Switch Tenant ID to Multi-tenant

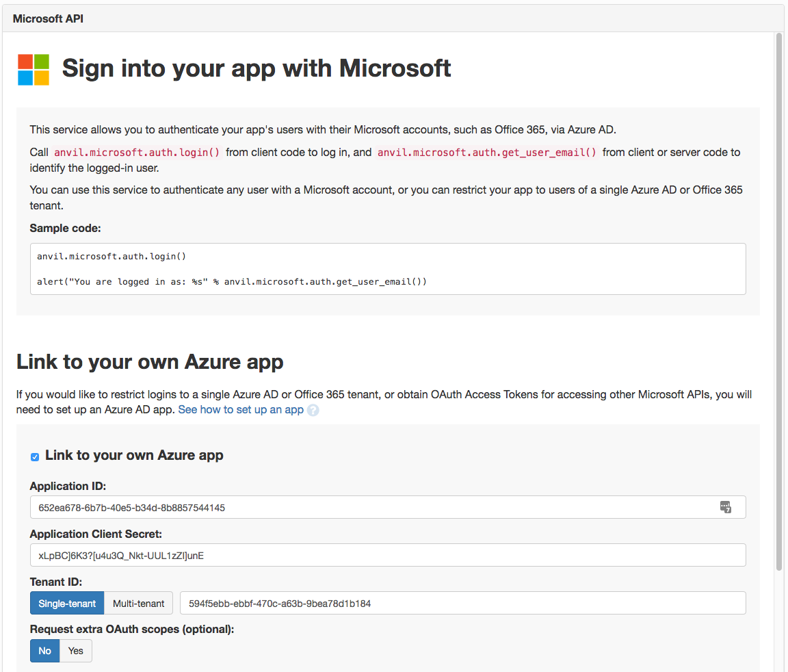pyautogui.click(x=138, y=603)
